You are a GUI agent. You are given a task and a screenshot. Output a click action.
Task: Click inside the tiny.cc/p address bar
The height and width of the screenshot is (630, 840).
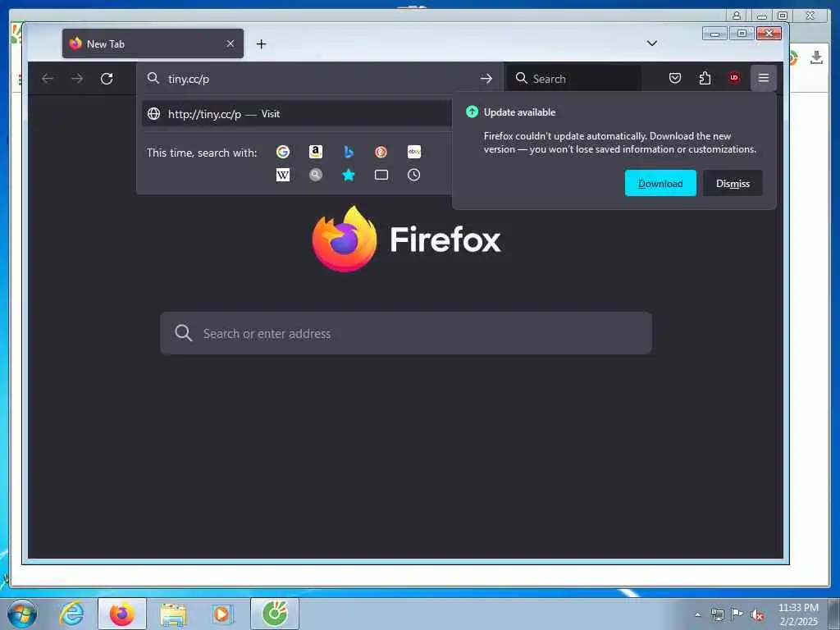(320, 79)
